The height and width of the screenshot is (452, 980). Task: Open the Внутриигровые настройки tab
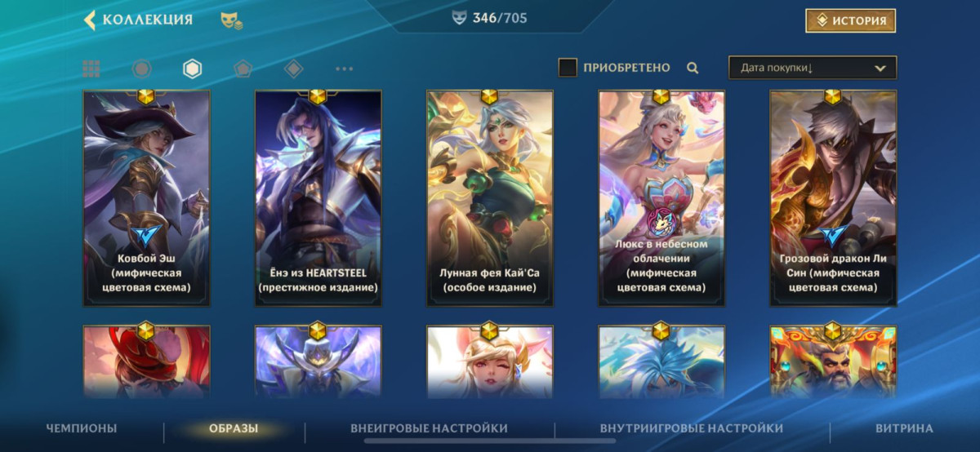tap(692, 428)
